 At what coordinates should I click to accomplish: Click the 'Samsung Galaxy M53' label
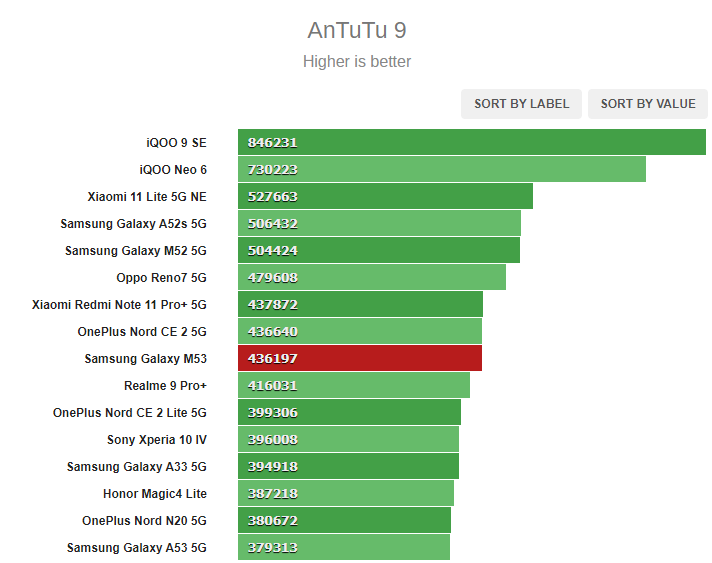pos(146,359)
